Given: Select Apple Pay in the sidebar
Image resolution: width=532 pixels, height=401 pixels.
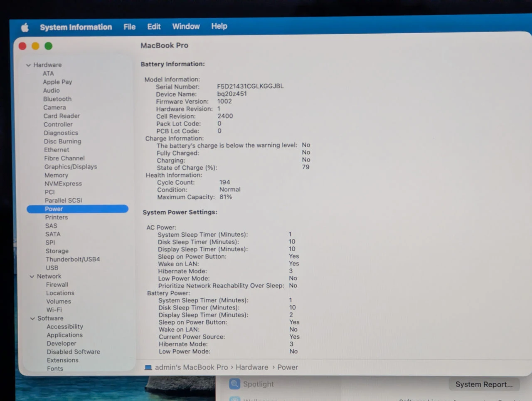Looking at the screenshot, I should (57, 82).
